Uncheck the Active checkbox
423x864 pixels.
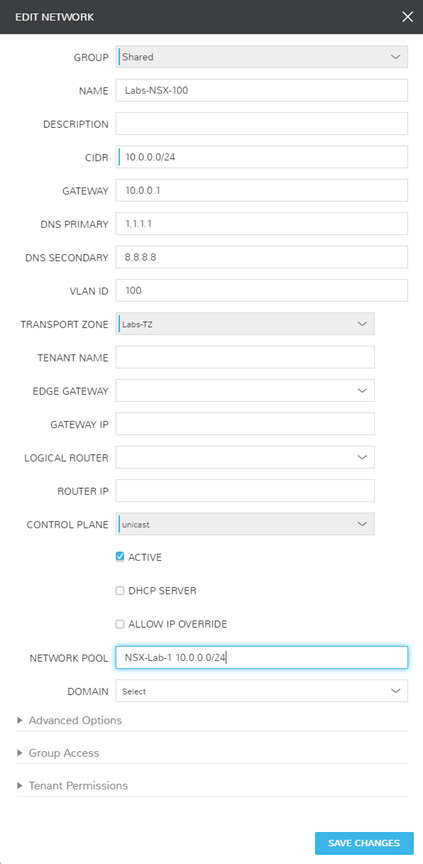(x=120, y=557)
